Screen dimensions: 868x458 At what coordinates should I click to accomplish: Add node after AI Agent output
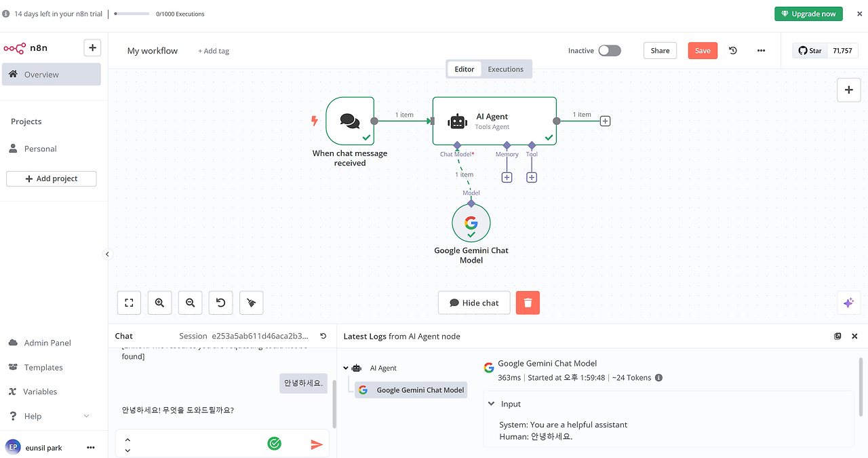tap(605, 121)
